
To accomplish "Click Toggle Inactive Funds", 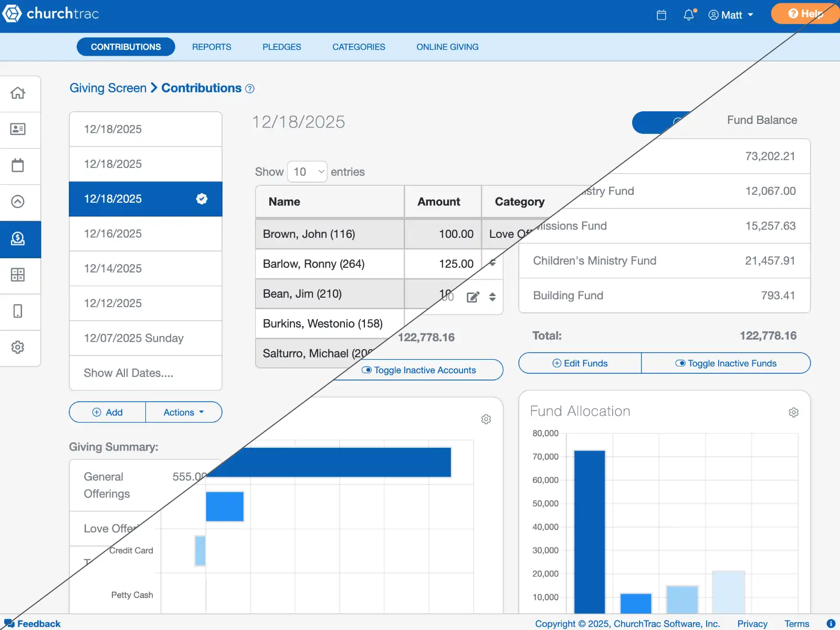I will [726, 363].
